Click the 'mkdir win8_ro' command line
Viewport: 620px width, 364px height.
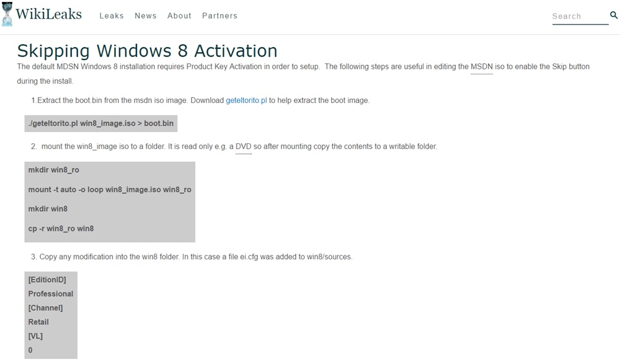(x=54, y=170)
